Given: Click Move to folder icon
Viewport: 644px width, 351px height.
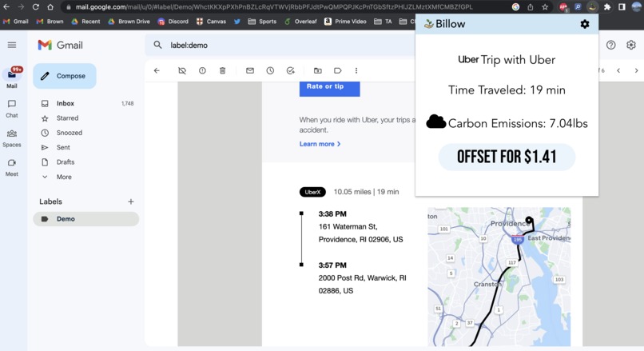Looking at the screenshot, I should pyautogui.click(x=317, y=70).
